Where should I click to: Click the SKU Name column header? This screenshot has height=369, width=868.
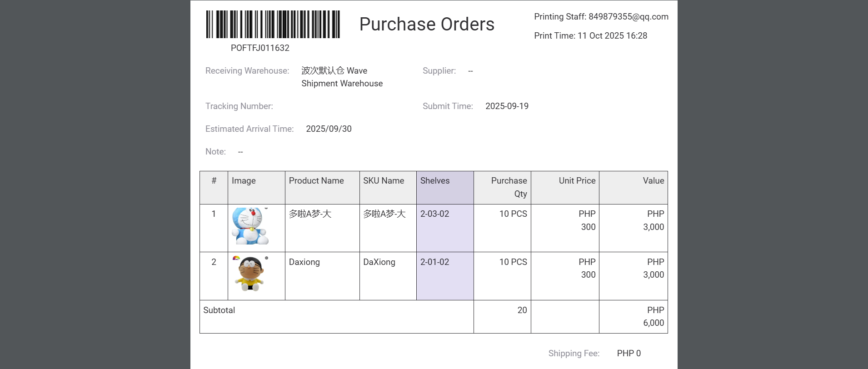click(x=384, y=181)
